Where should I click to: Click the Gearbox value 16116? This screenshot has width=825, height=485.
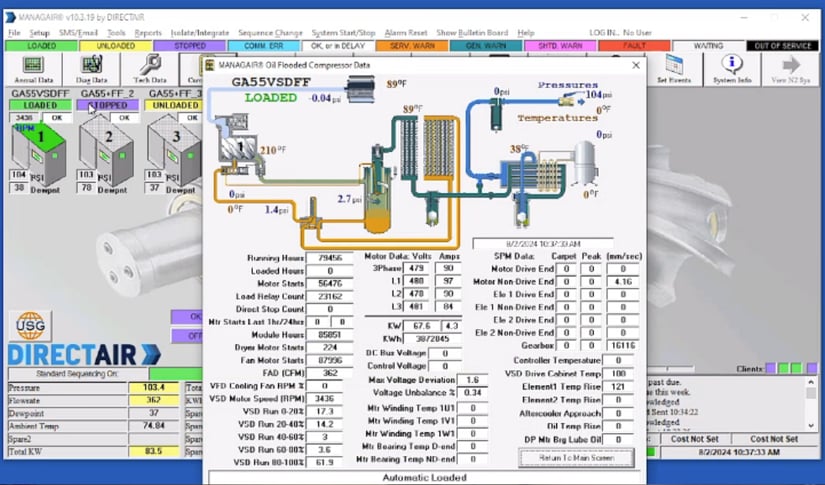(x=623, y=346)
